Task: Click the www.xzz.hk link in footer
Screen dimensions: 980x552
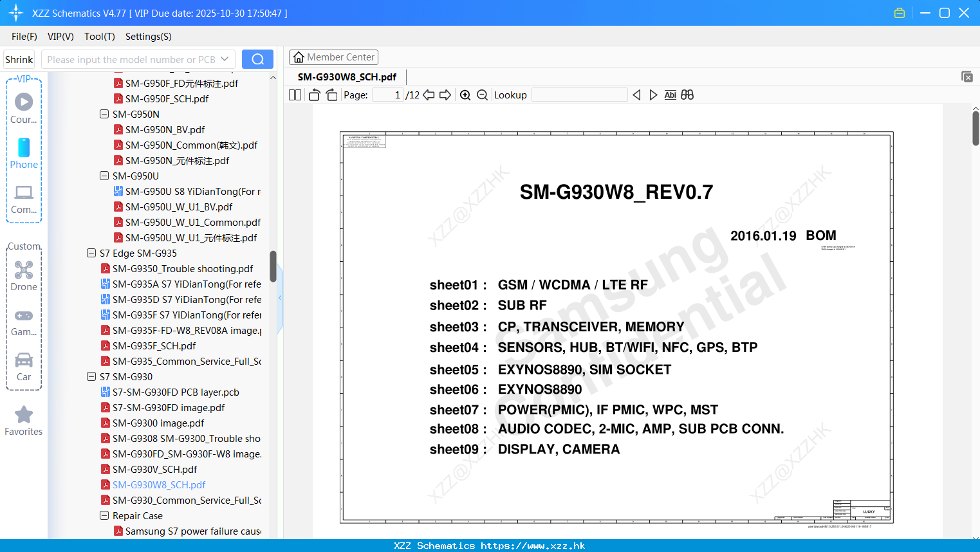Action: 533,546
